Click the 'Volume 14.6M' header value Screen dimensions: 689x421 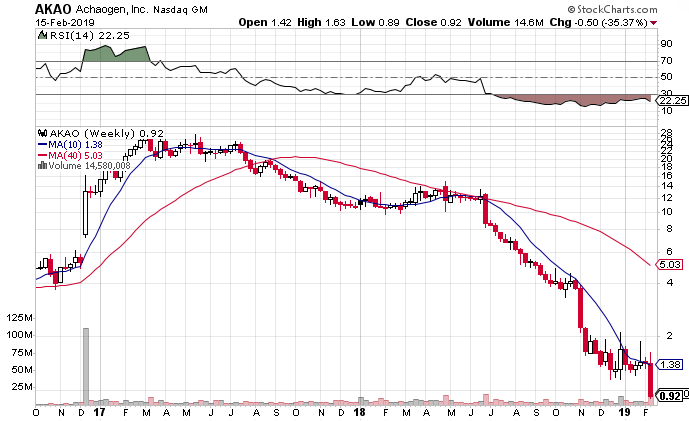(505, 22)
